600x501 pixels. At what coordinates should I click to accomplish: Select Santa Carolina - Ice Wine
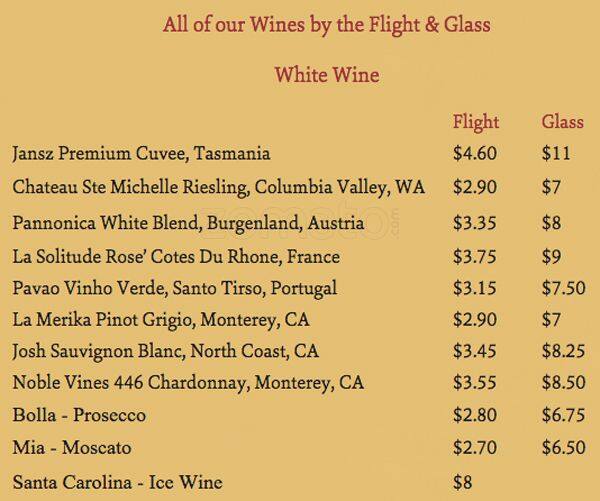117,483
